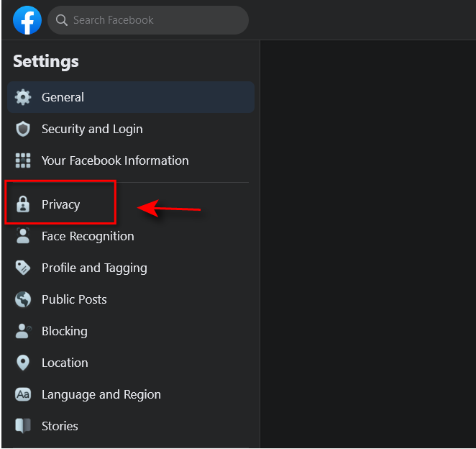Click the Public Posts globe icon

pyautogui.click(x=23, y=299)
